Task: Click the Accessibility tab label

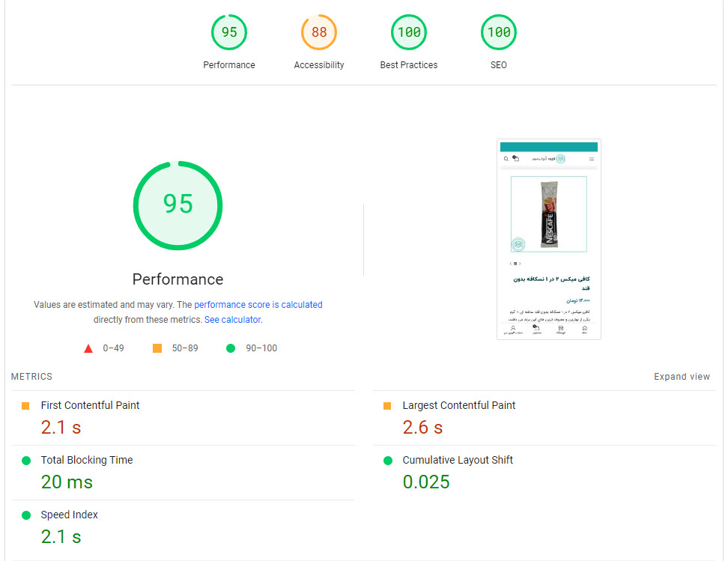Action: tap(319, 65)
